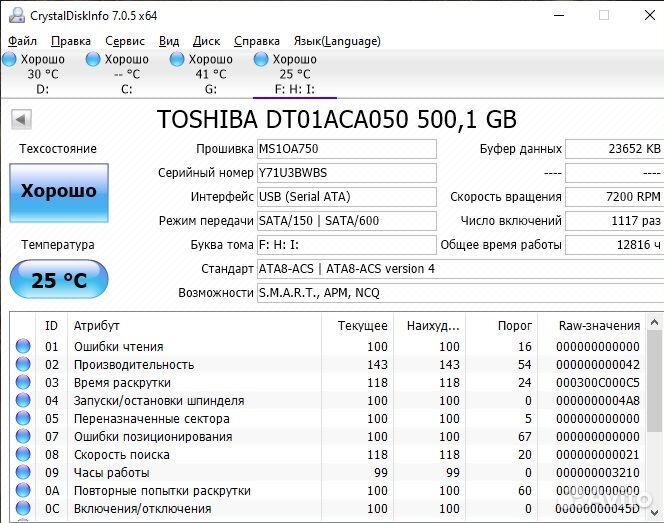
Task: Click status icon of Производительность row
Action: 23,364
